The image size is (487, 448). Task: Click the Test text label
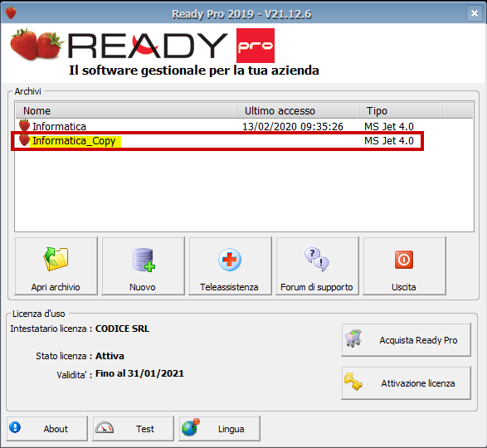pos(145,429)
